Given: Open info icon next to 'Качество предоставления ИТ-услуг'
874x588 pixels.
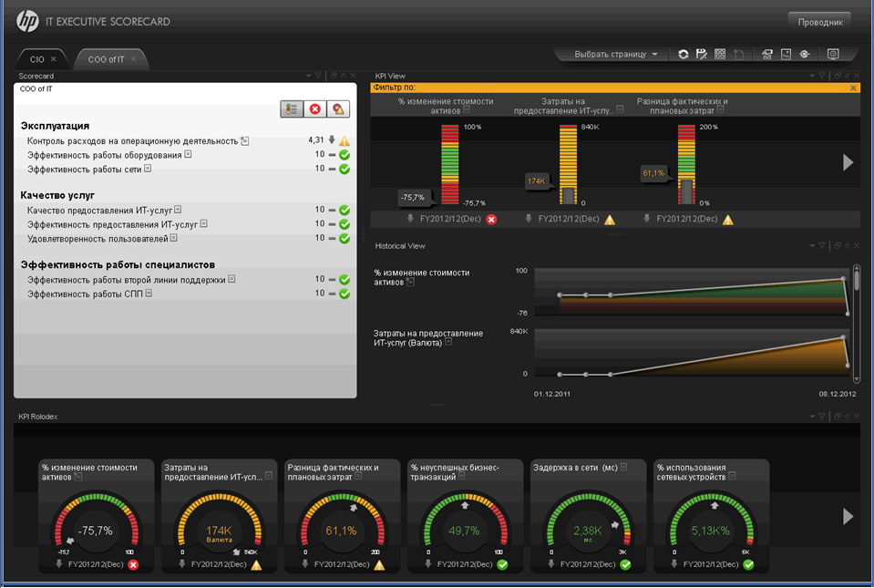Looking at the screenshot, I should click(x=178, y=210).
